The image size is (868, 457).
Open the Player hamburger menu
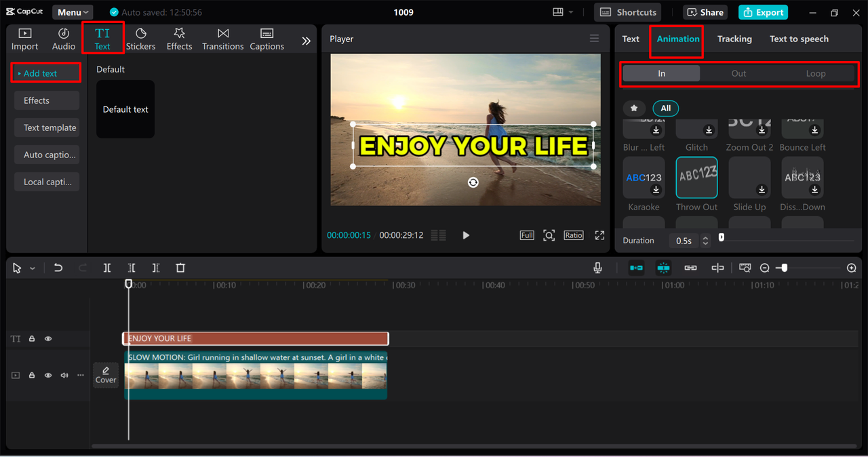[x=594, y=39]
